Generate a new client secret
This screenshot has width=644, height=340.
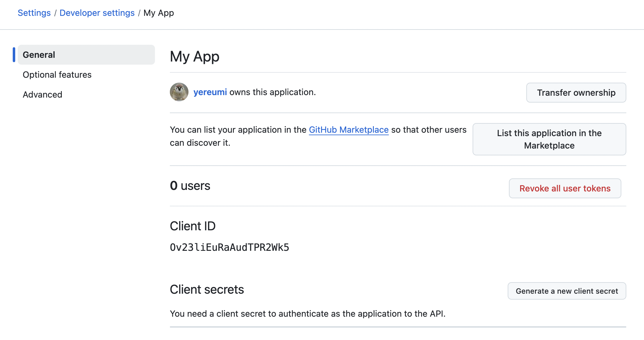click(566, 291)
